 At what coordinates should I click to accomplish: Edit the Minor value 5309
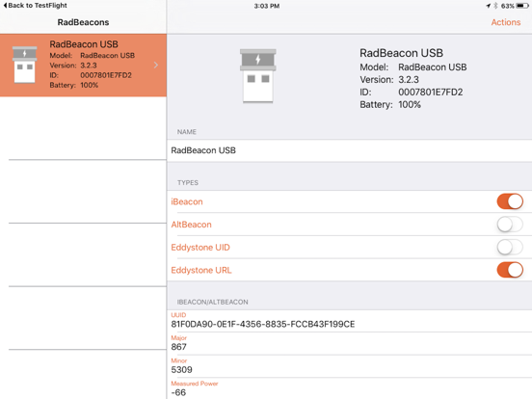[350, 366]
